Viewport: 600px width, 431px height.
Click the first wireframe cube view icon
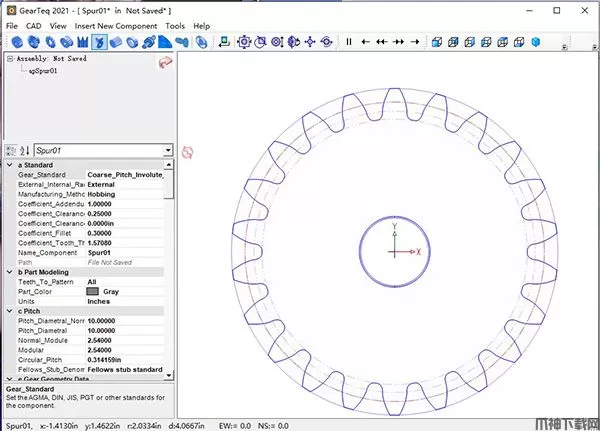pos(437,42)
